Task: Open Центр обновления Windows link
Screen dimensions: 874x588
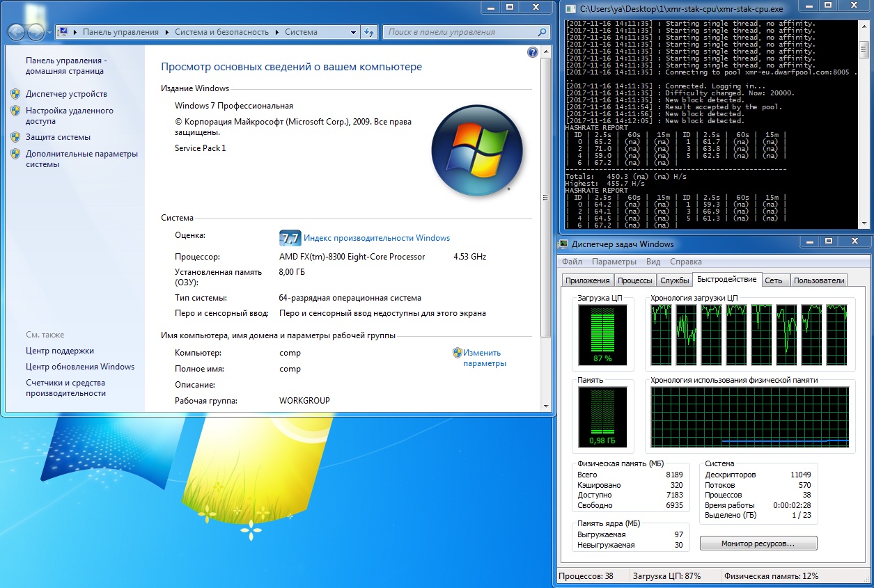Action: click(80, 367)
